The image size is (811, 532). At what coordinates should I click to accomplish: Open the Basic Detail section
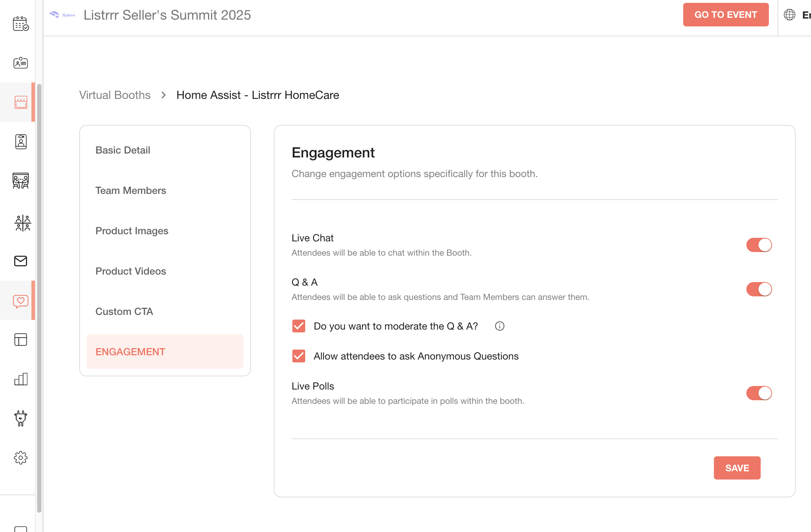[165, 150]
